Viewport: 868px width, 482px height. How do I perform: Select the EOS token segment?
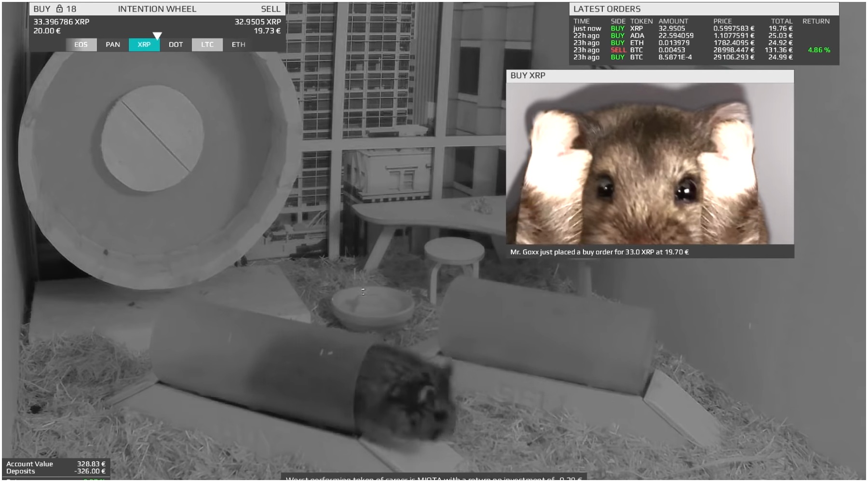tap(81, 45)
